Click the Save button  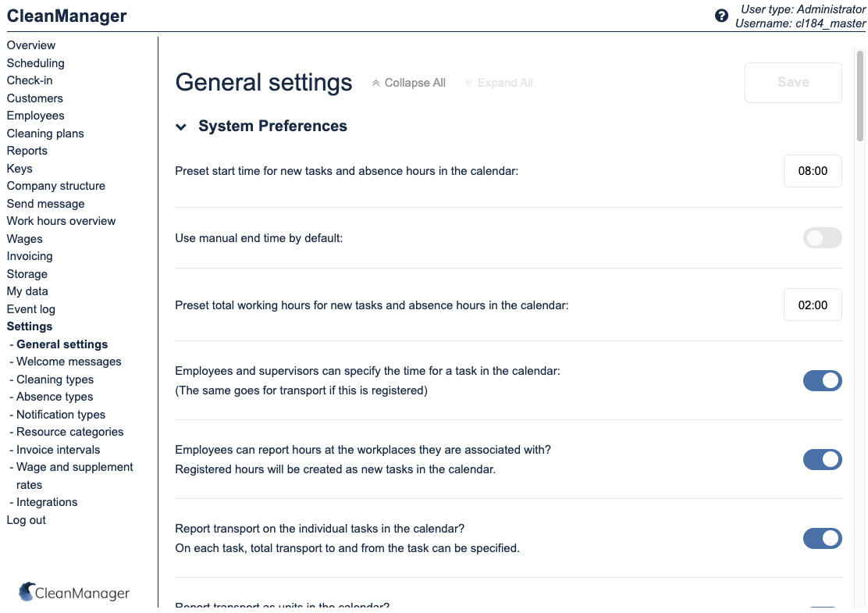793,83
